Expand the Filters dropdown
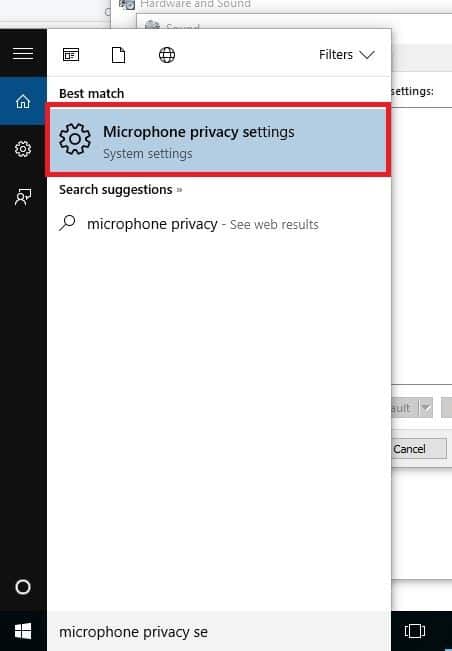Screen dimensions: 452x651 pos(347,55)
